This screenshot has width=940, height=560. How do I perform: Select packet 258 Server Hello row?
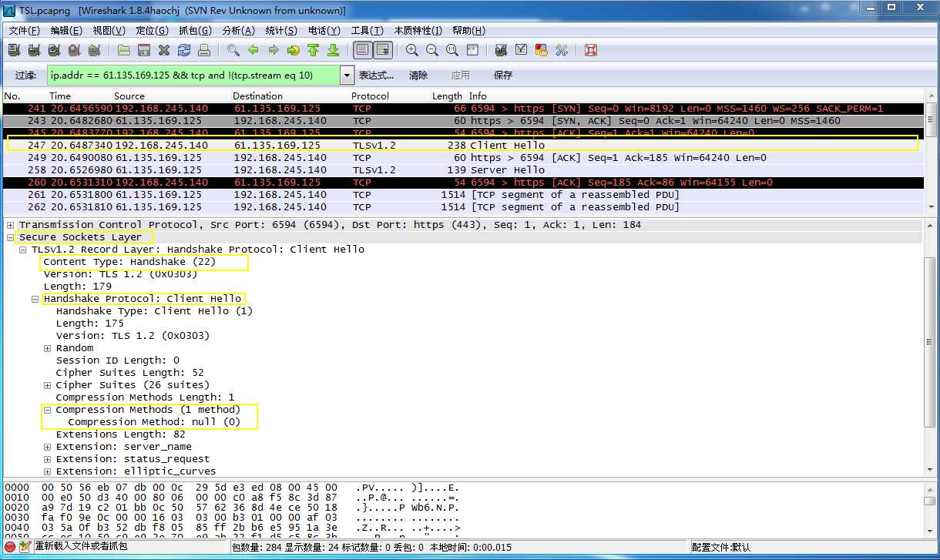[462, 170]
